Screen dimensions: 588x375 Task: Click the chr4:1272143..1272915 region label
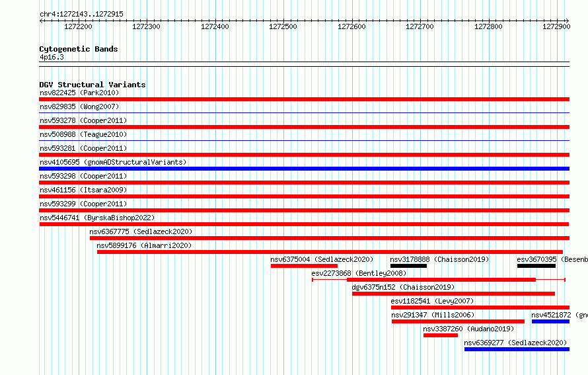(81, 14)
